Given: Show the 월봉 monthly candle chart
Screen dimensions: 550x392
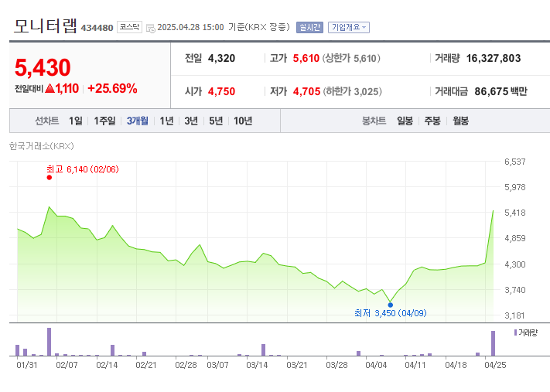Looking at the screenshot, I should coord(460,121).
